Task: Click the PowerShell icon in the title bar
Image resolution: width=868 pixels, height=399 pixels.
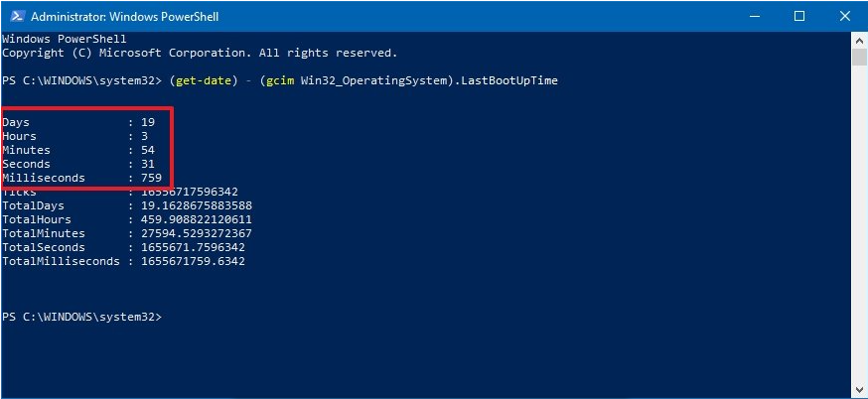Action: click(15, 17)
